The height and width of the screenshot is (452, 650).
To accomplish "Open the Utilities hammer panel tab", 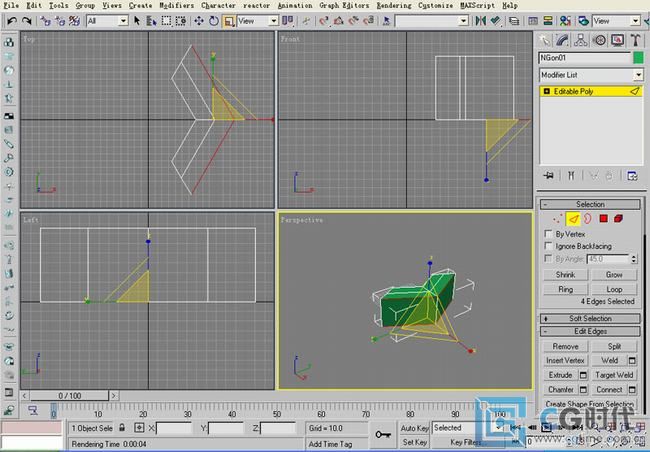I will [635, 40].
